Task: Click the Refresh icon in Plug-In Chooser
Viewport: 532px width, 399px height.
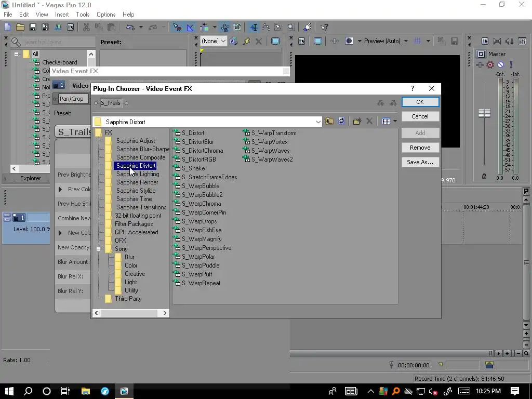Action: [341, 121]
